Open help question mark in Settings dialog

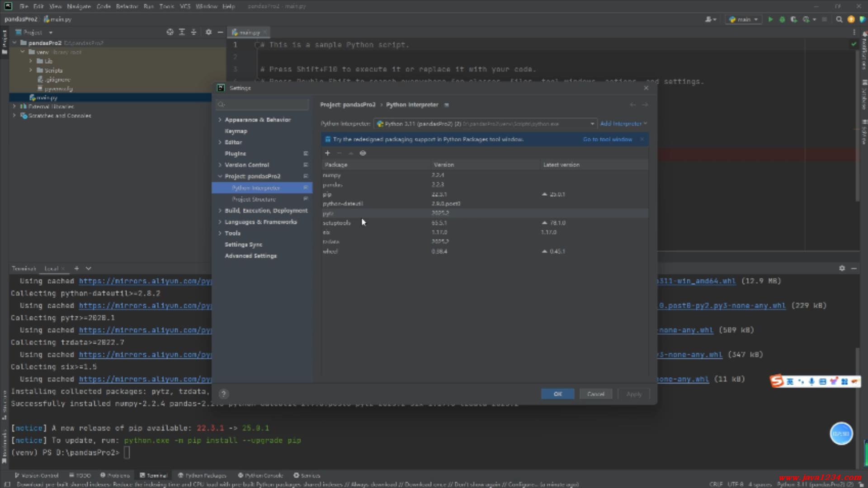coord(223,394)
